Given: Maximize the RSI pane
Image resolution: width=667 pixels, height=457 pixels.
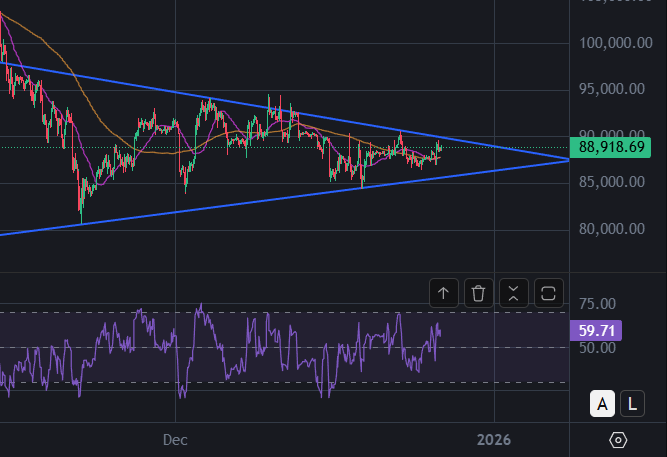Looking at the screenshot, I should pyautogui.click(x=548, y=293).
